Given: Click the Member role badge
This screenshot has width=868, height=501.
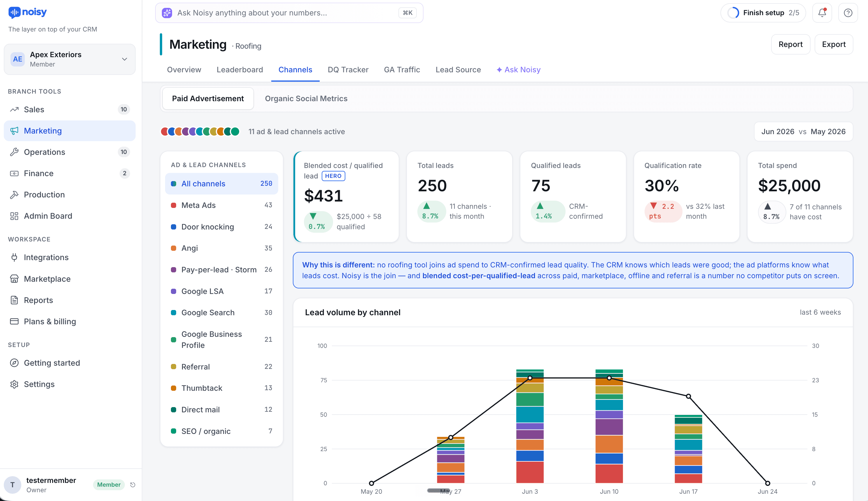Looking at the screenshot, I should pyautogui.click(x=109, y=484).
